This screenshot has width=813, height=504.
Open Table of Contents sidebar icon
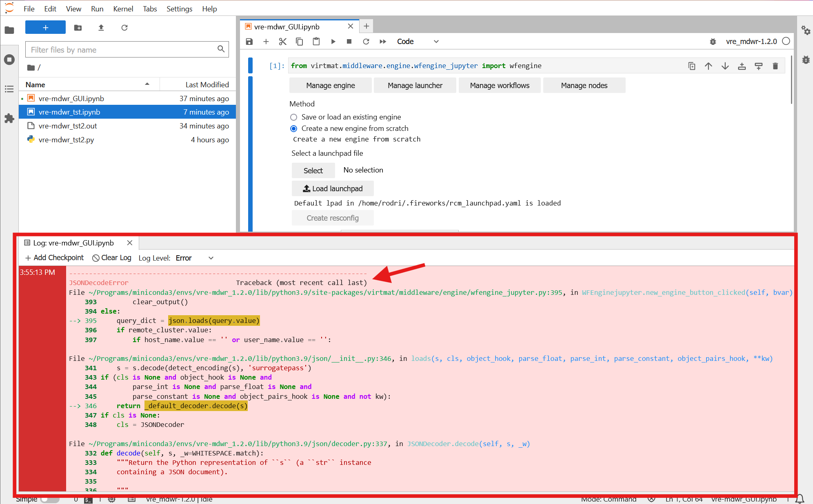pyautogui.click(x=9, y=89)
